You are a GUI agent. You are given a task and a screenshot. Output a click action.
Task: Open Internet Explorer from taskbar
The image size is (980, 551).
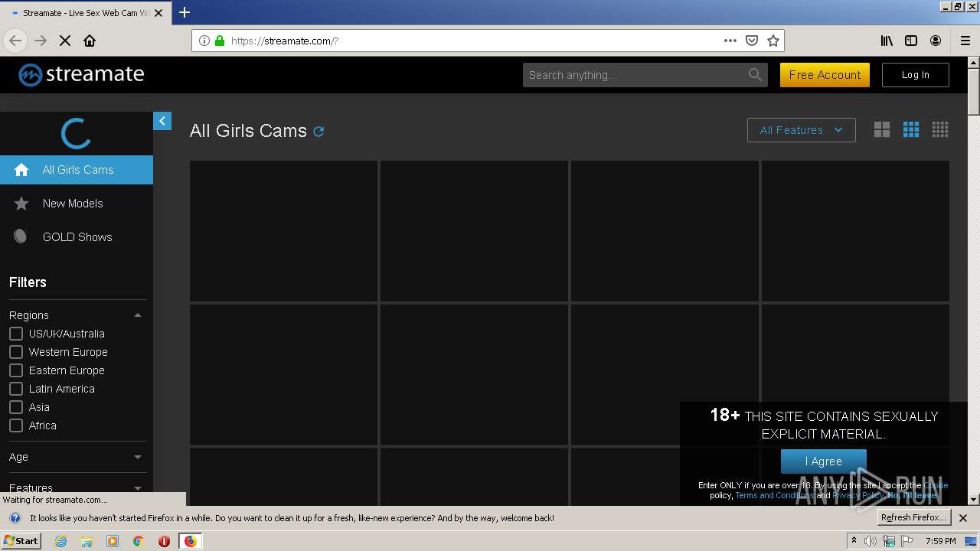pyautogui.click(x=61, y=541)
